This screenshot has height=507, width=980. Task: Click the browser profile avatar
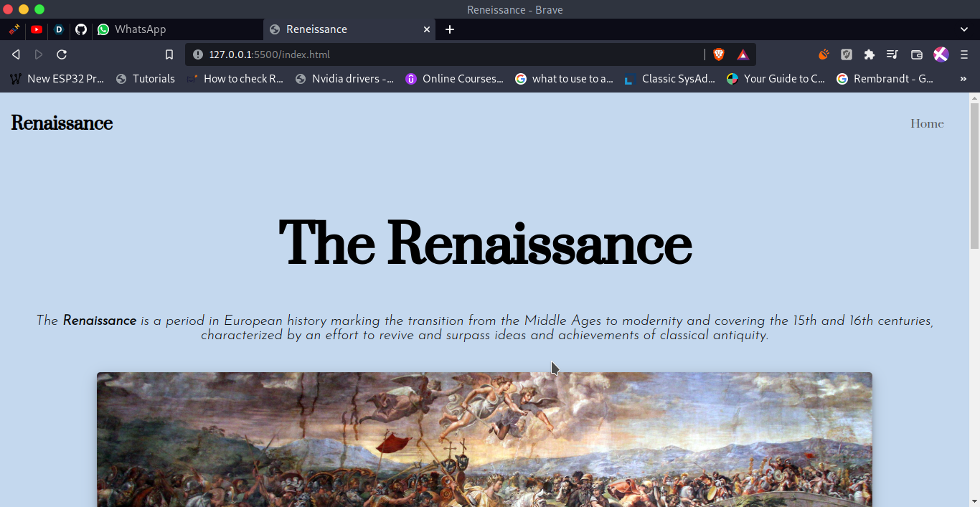941,54
